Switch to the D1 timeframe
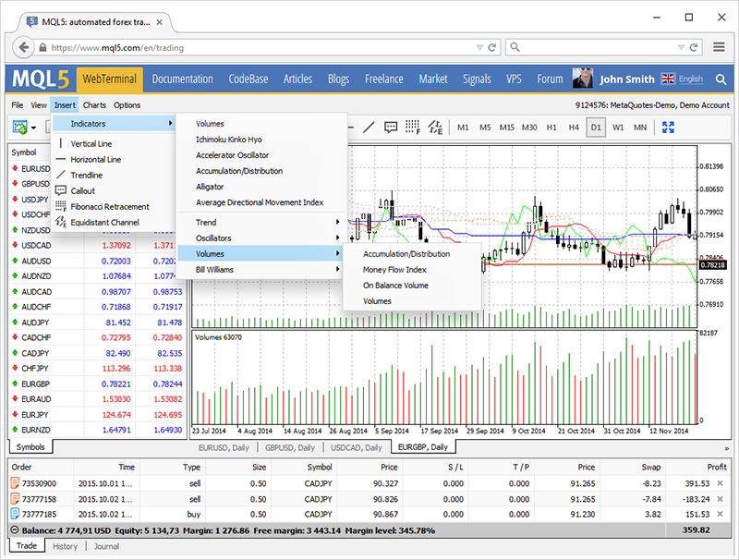 (596, 128)
